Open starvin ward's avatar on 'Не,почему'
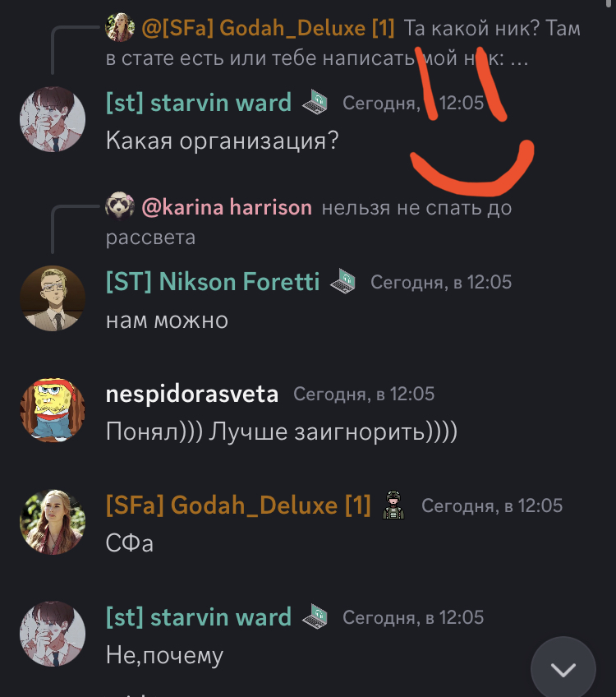This screenshot has height=697, width=616. pos(53,634)
